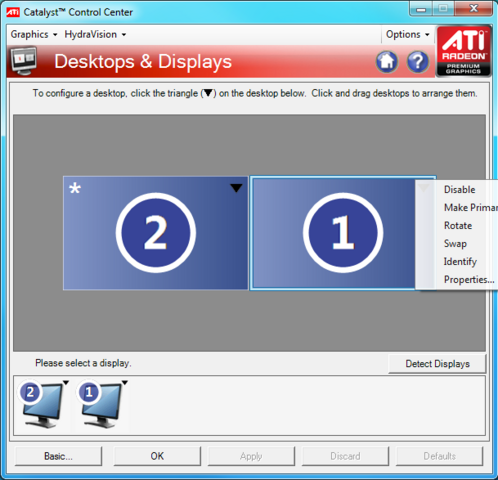Select display 2 monitor icon in bottom panel
The width and height of the screenshot is (498, 480).
click(41, 405)
